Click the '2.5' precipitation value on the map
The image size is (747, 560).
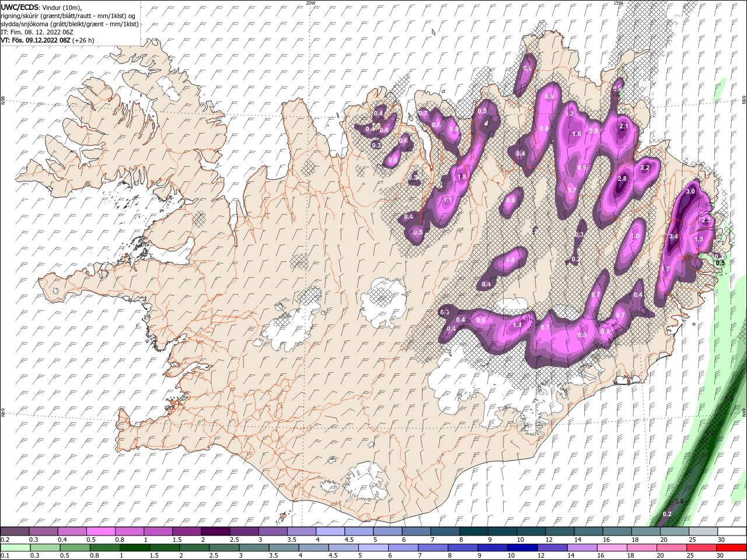pyautogui.click(x=706, y=220)
